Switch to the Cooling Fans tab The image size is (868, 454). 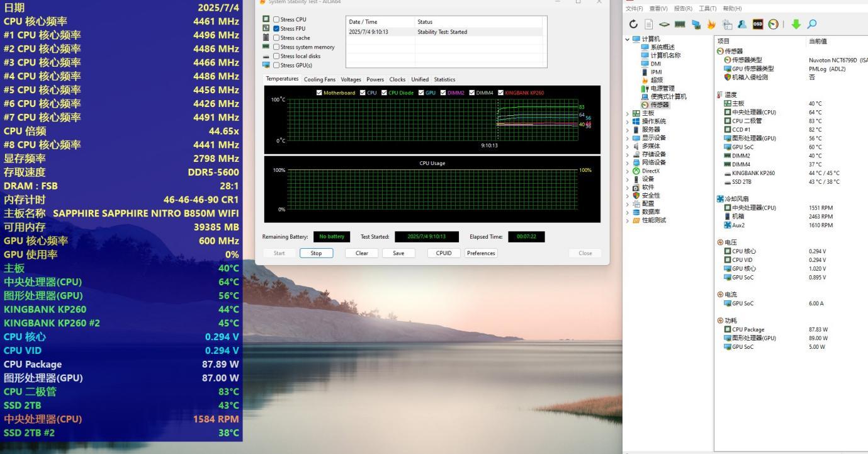coord(320,79)
